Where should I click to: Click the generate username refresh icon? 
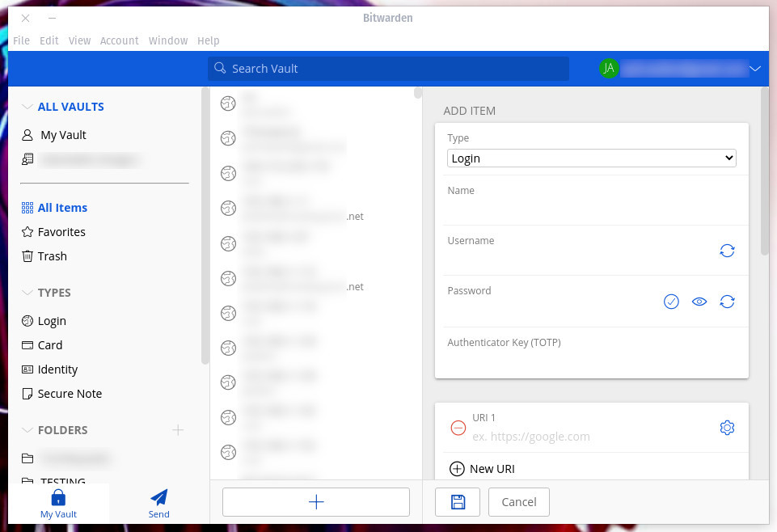tap(727, 251)
